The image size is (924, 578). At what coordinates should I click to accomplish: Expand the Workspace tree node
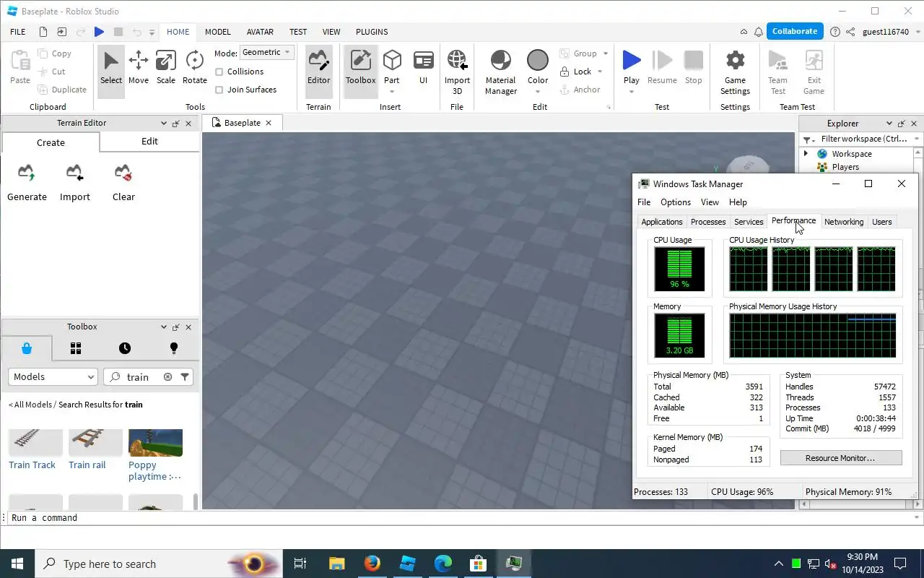point(806,154)
